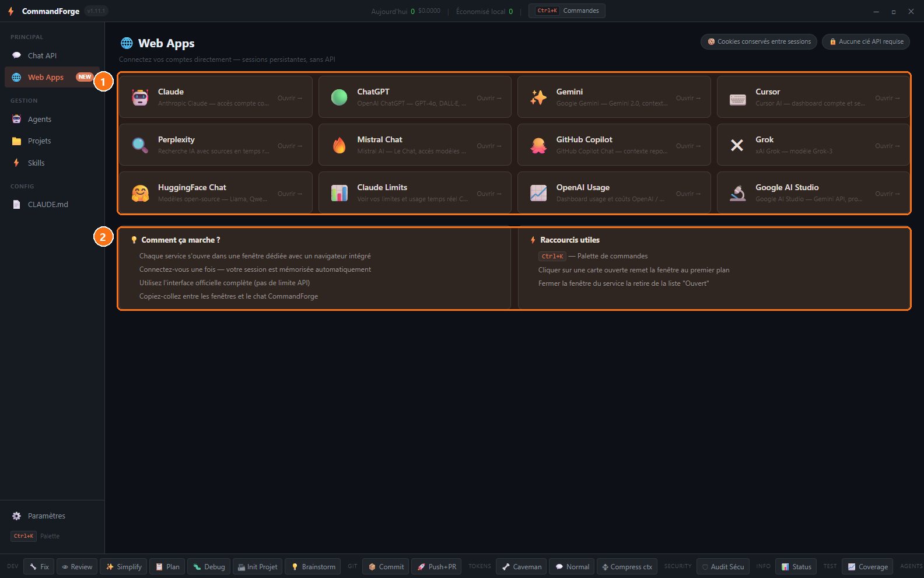The width and height of the screenshot is (924, 578).
Task: Click Init Projet in the toolbar
Action: (257, 567)
